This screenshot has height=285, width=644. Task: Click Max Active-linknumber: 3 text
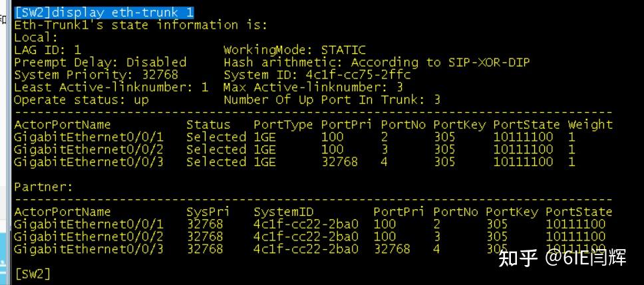[x=313, y=87]
